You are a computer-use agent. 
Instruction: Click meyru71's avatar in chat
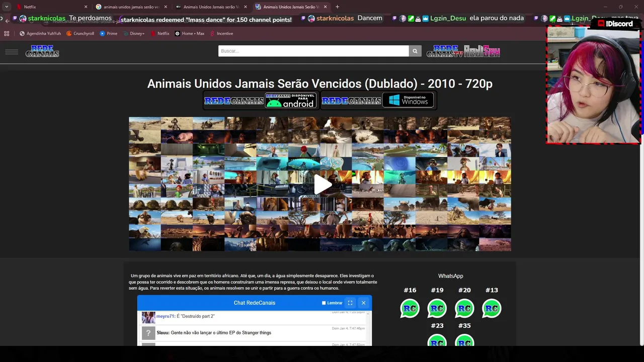click(148, 317)
